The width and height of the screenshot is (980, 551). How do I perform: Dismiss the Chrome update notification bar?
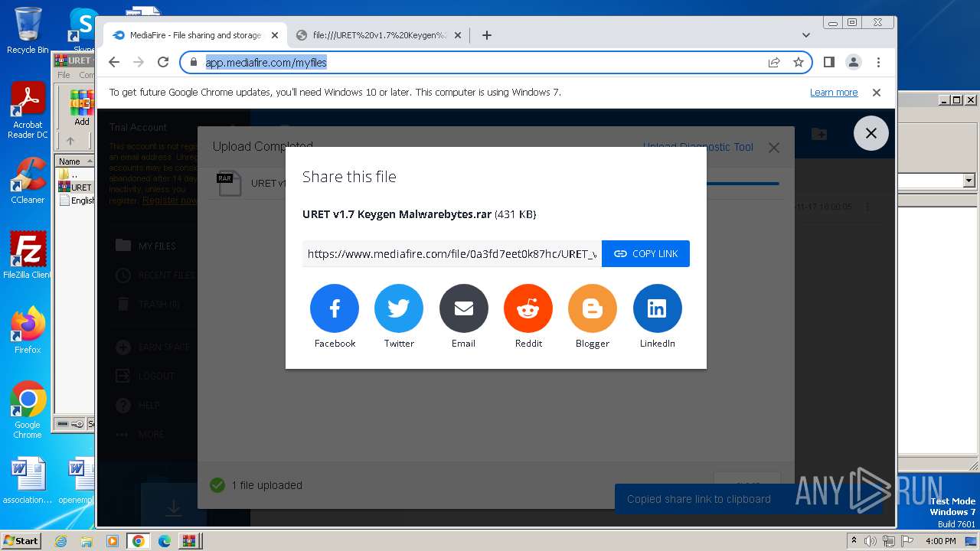click(877, 93)
